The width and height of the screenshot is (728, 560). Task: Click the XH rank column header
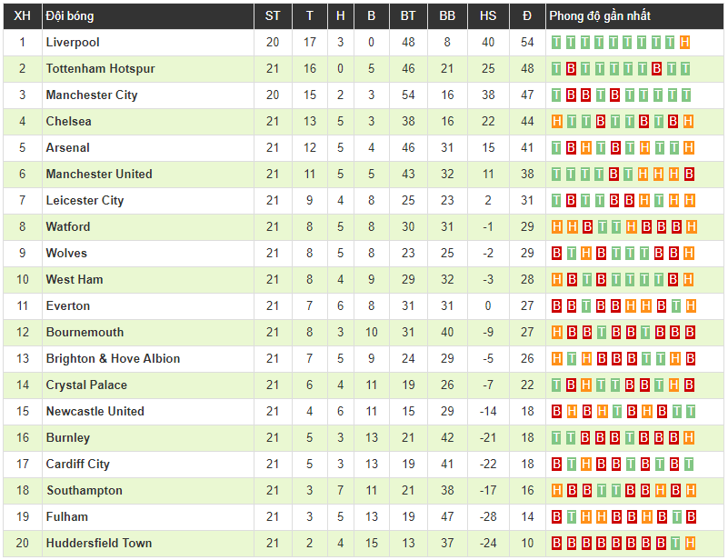(23, 16)
